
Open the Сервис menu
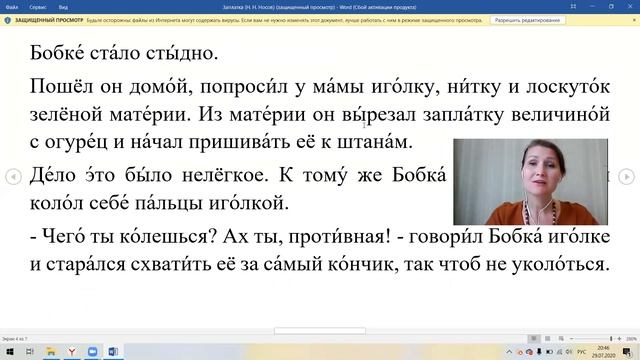(38, 7)
